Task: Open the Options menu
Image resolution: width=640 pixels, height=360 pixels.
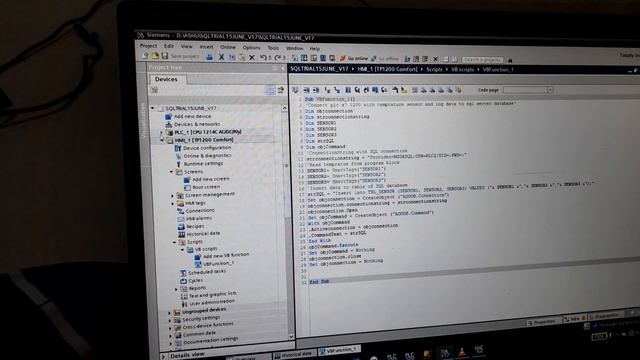Action: 251,48
